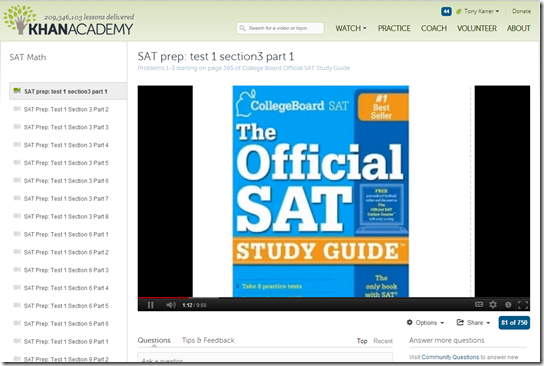544x366 pixels.
Task: Open the ABOUT page
Action: click(x=519, y=28)
